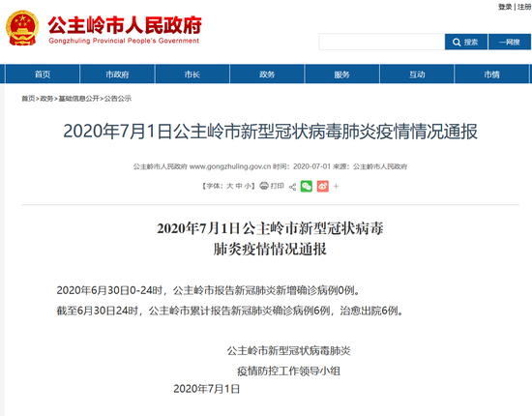The height and width of the screenshot is (416, 532).
Task: Click the main article headline text
Action: point(271,132)
